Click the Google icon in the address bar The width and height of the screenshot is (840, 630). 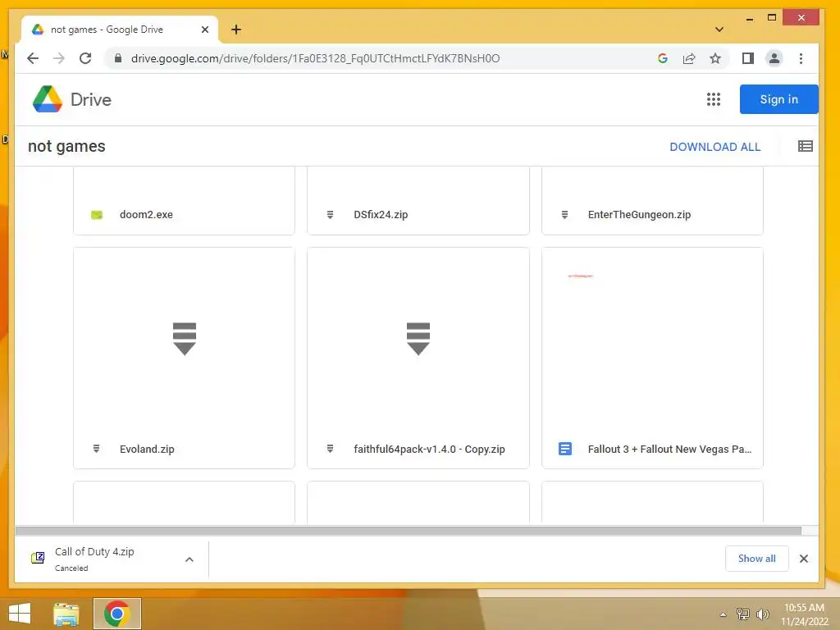tap(663, 58)
